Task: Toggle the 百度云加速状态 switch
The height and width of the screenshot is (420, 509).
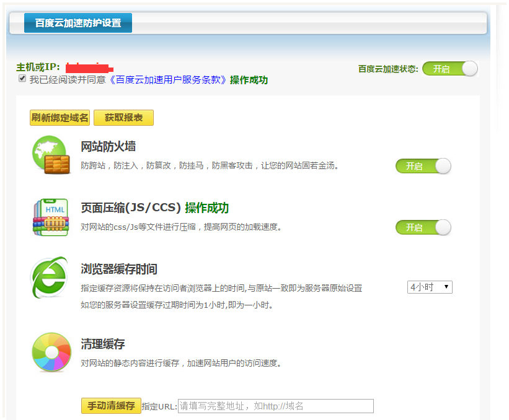Action: 450,69
